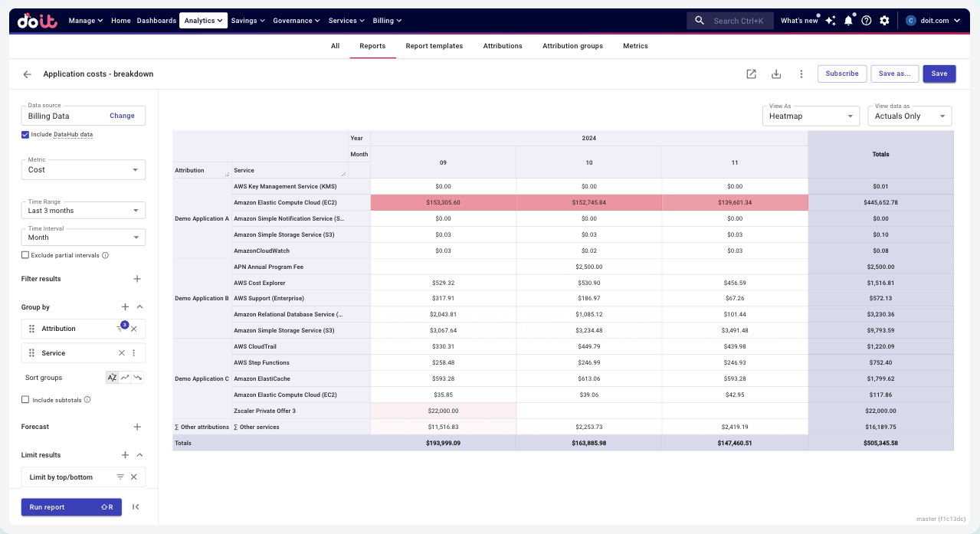Open the help question mark icon
This screenshot has height=534, width=980.
866,21
